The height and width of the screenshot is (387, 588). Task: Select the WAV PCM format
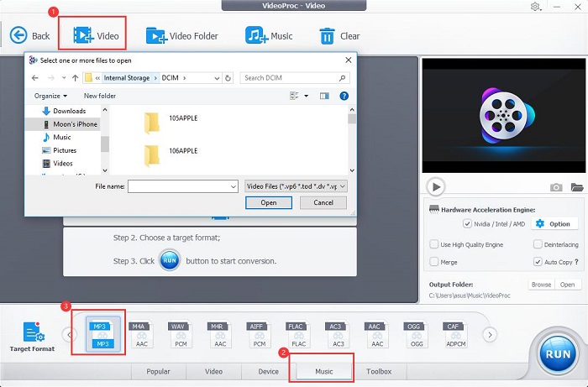[180, 334]
